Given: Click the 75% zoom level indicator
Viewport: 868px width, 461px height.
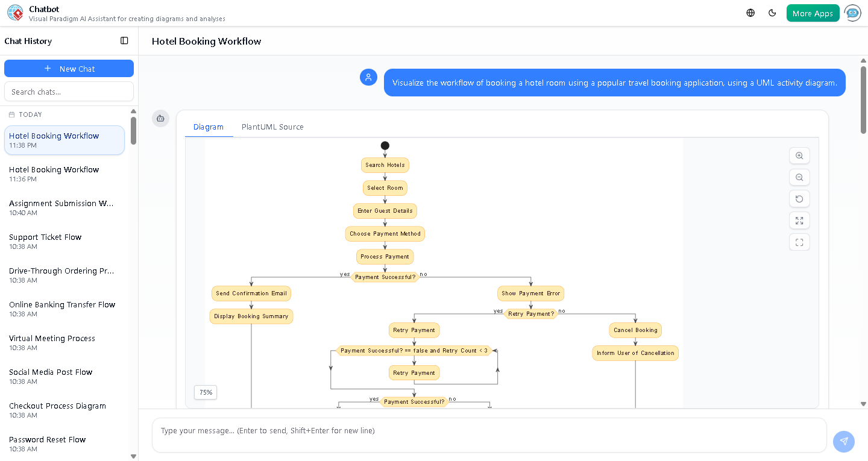Looking at the screenshot, I should tap(205, 392).
